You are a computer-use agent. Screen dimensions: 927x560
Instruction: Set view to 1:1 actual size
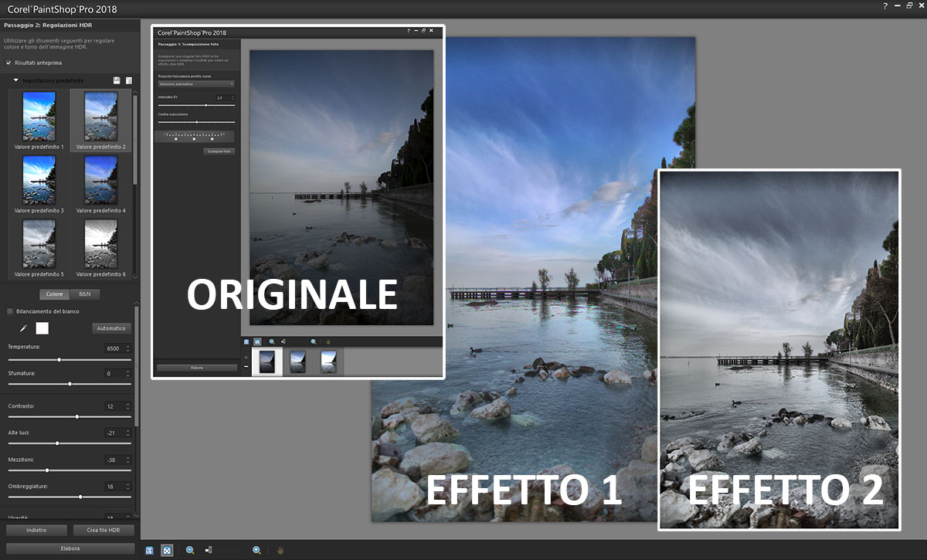[150, 551]
